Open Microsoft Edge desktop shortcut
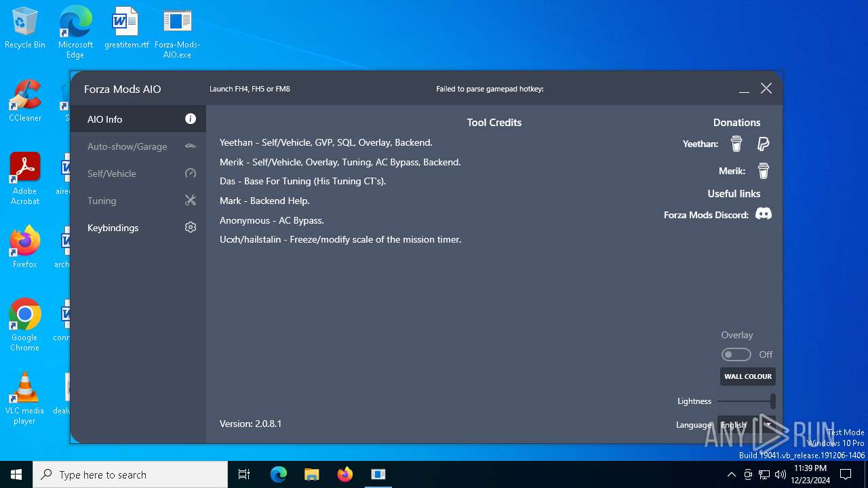The height and width of the screenshot is (488, 868). 75,32
